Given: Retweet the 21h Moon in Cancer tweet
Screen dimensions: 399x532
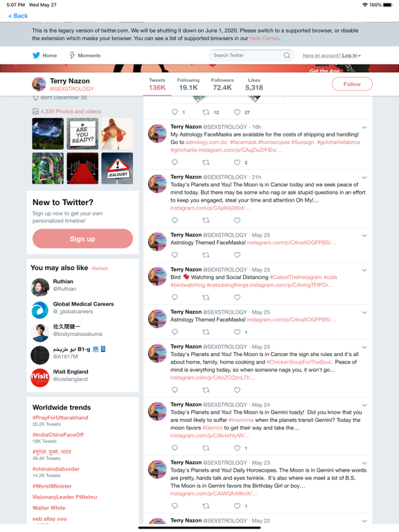Looking at the screenshot, I should tap(206, 220).
